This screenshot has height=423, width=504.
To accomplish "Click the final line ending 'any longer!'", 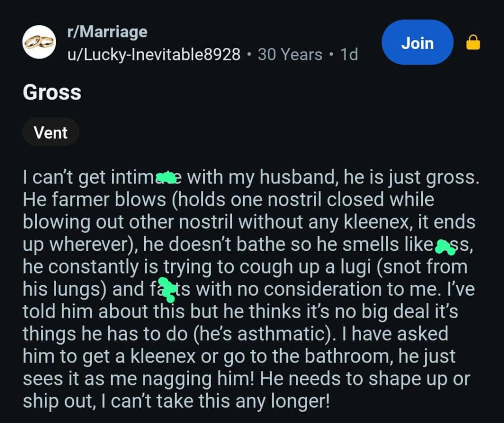I will [x=176, y=401].
